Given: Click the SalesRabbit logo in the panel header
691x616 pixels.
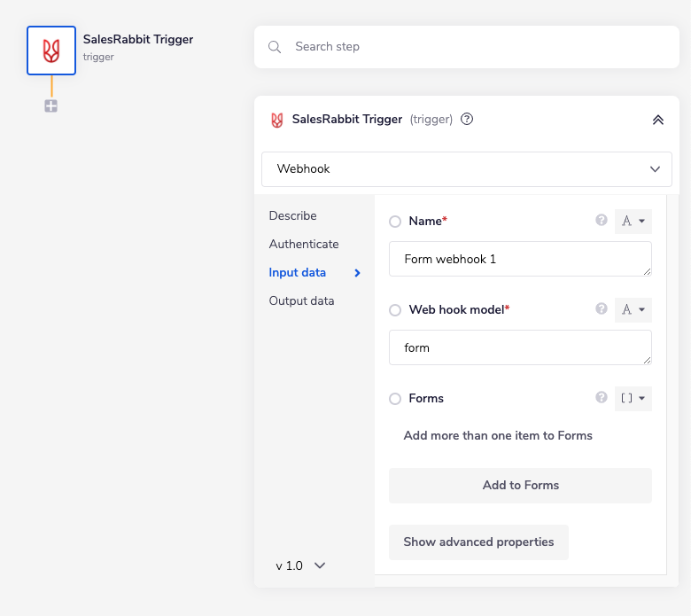Looking at the screenshot, I should coord(277,120).
